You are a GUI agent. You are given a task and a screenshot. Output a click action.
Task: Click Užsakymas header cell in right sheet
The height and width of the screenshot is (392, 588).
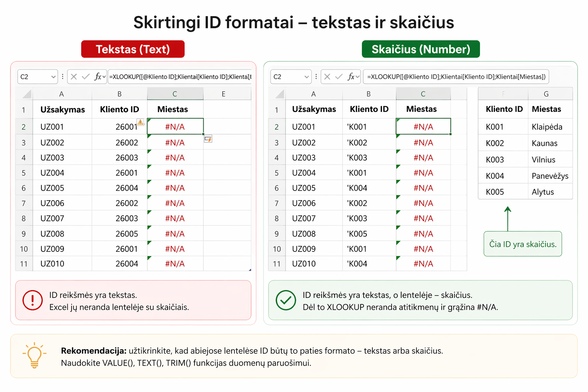314,109
